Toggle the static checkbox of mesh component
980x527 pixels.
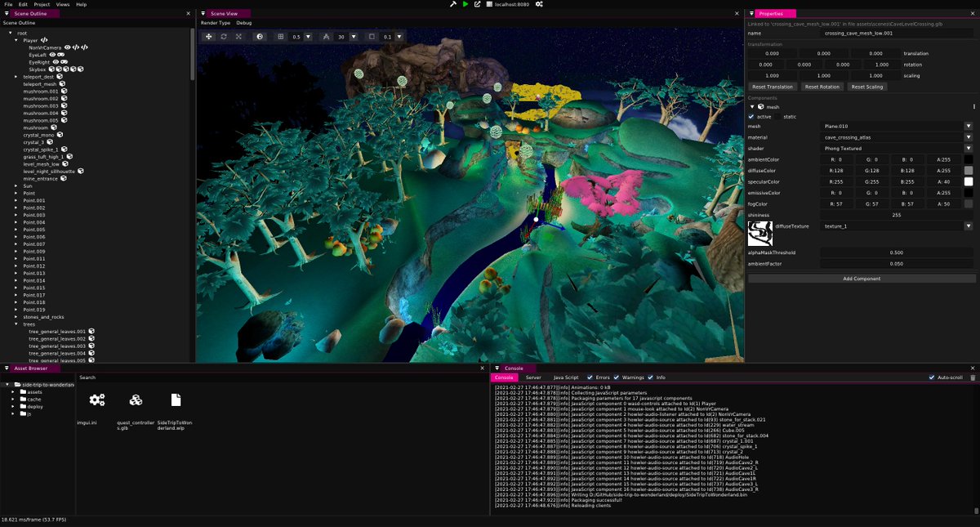[x=779, y=117]
